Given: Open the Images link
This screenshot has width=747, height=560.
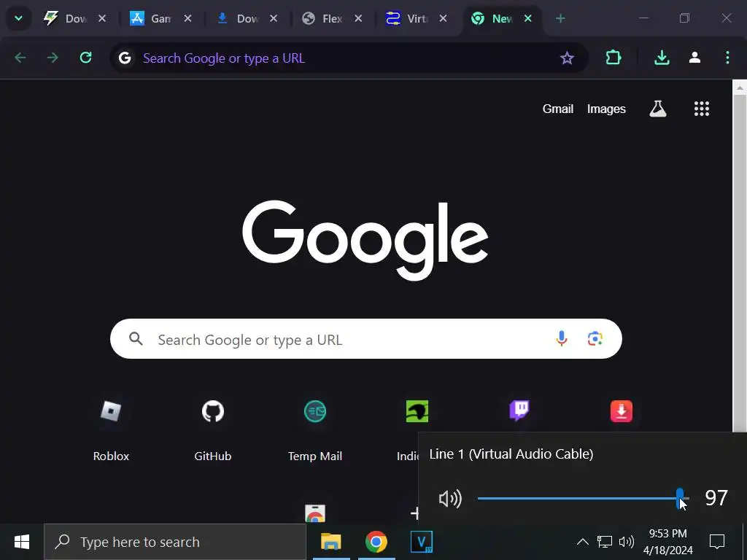Looking at the screenshot, I should click(606, 109).
